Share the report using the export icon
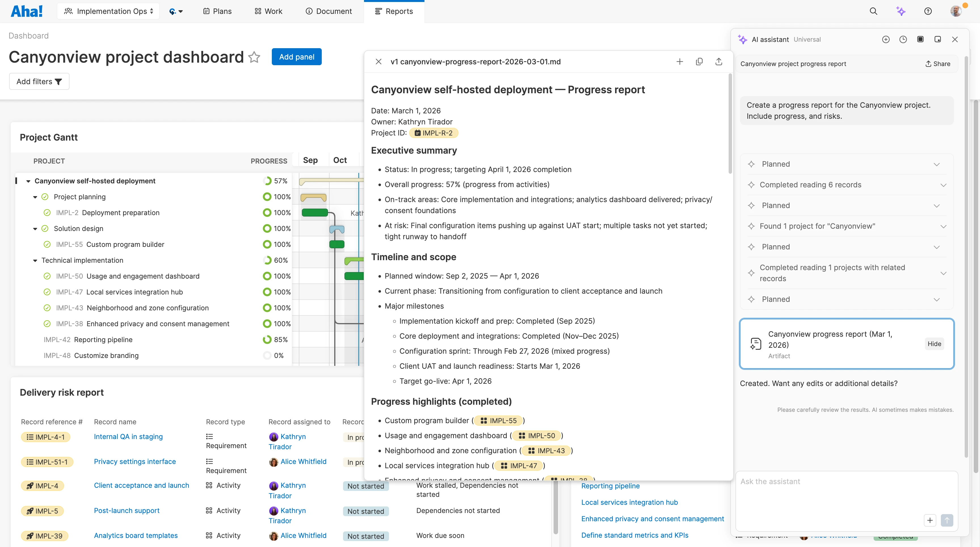The width and height of the screenshot is (980, 547). pos(719,61)
